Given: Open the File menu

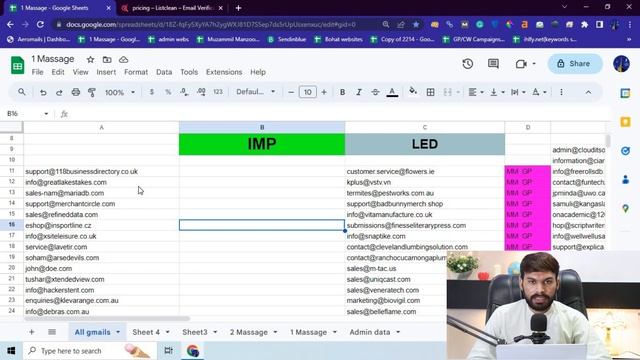Looking at the screenshot, I should coord(38,72).
